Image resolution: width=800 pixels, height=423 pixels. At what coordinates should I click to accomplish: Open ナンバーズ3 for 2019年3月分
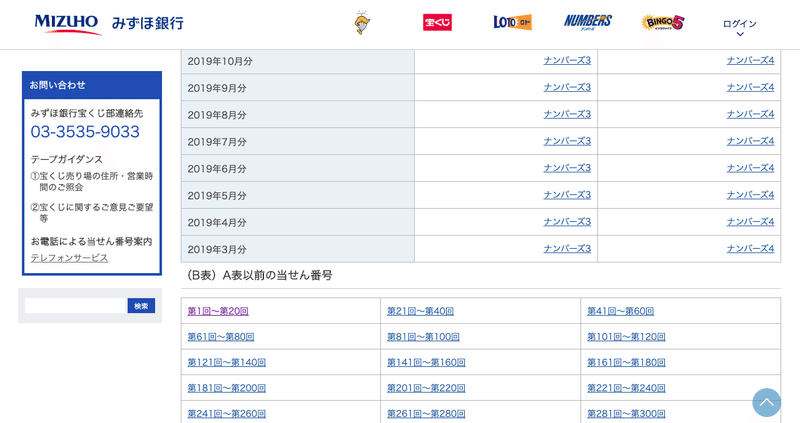tap(567, 248)
